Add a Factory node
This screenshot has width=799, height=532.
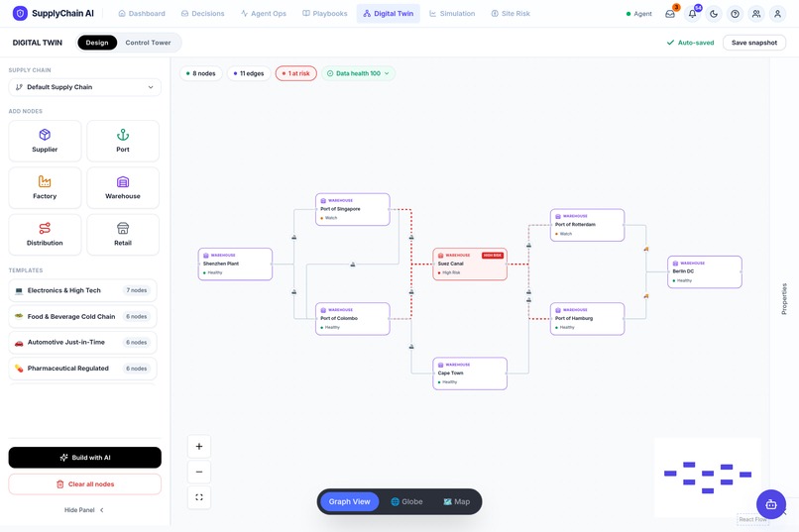(45, 188)
